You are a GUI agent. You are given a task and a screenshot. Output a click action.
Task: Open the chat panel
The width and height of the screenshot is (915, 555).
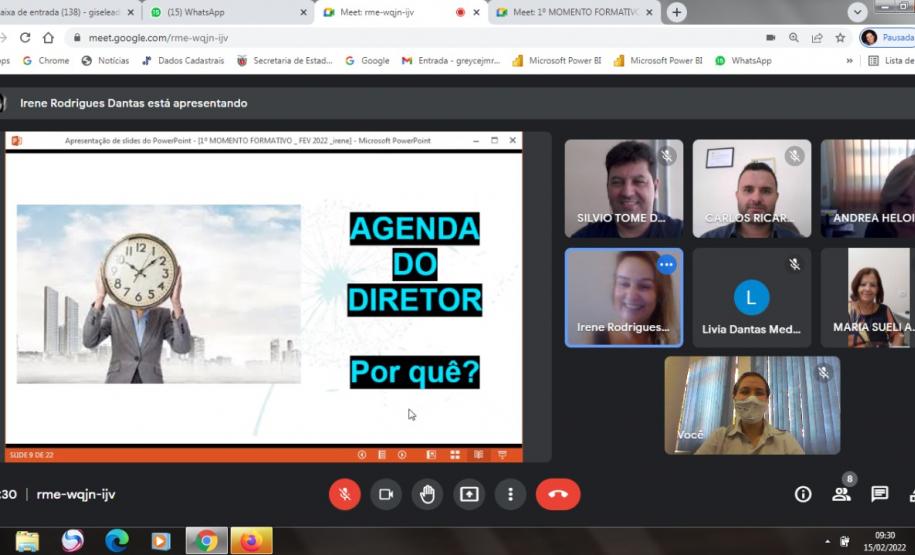(x=879, y=494)
